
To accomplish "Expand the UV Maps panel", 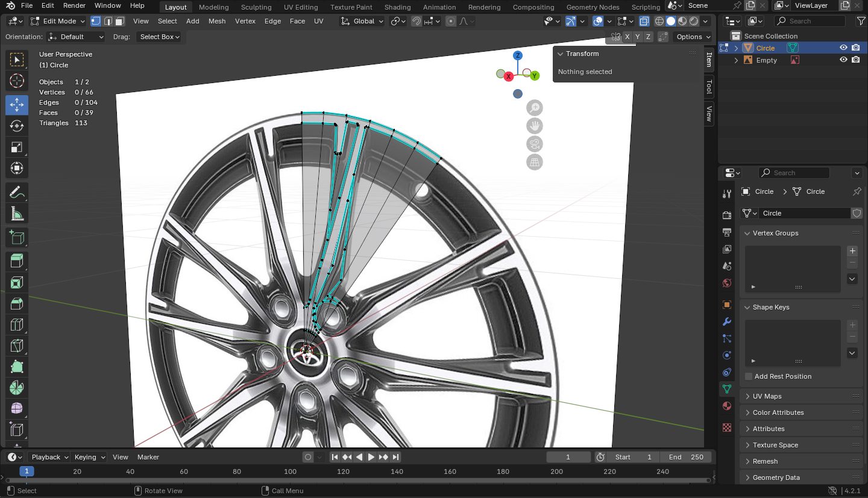I will (x=767, y=396).
